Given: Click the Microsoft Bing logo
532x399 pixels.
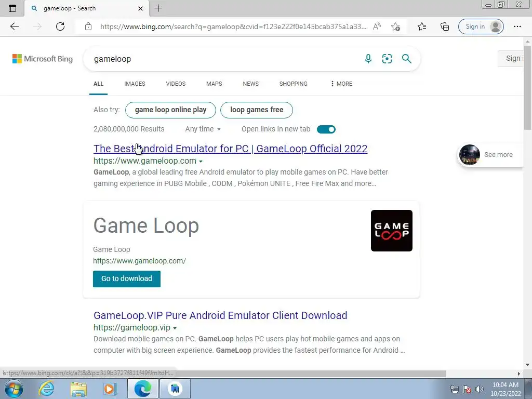Looking at the screenshot, I should click(x=43, y=59).
